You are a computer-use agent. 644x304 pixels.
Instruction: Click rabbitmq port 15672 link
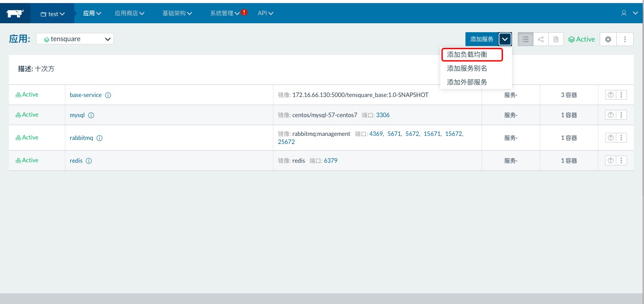click(x=454, y=134)
